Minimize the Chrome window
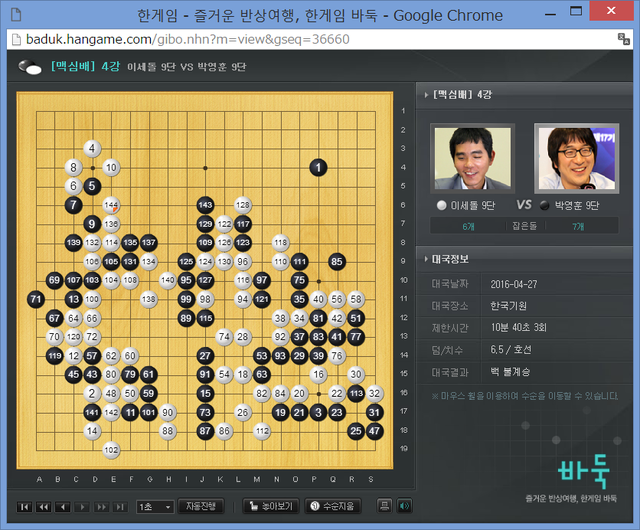Image resolution: width=640 pixels, height=530 pixels. (x=551, y=13)
